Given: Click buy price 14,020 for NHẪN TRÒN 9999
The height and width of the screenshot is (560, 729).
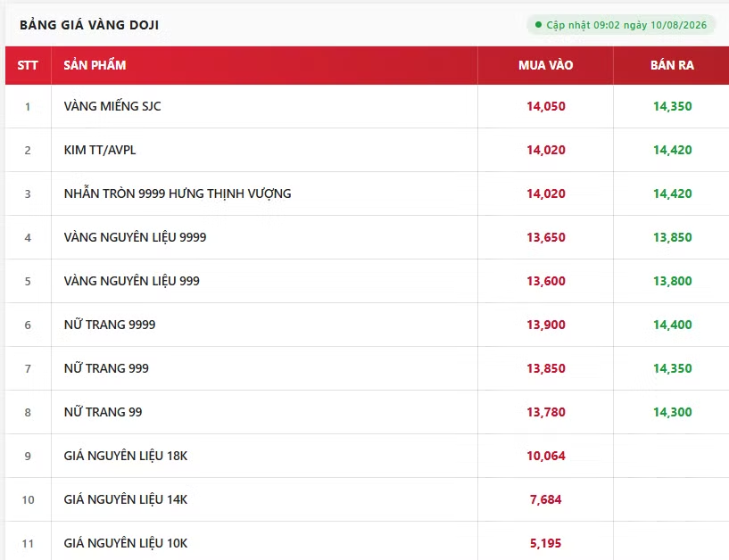Looking at the screenshot, I should [546, 194].
